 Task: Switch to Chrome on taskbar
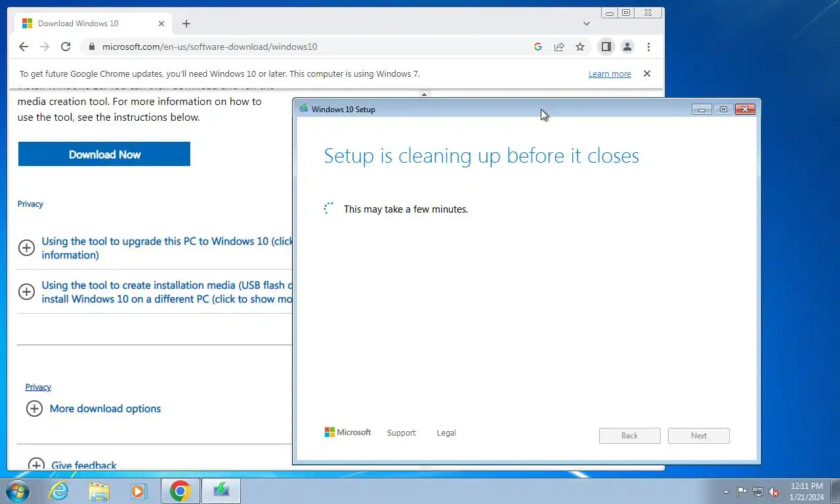click(180, 491)
